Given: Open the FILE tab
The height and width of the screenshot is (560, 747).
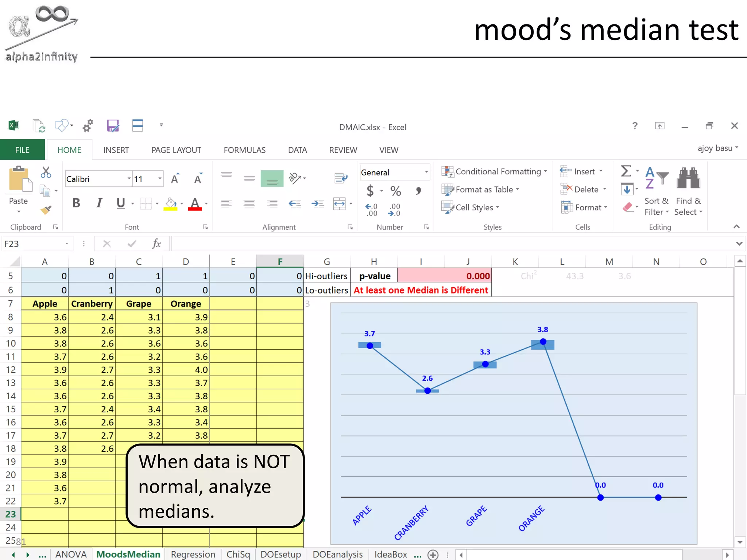Looking at the screenshot, I should pyautogui.click(x=22, y=150).
